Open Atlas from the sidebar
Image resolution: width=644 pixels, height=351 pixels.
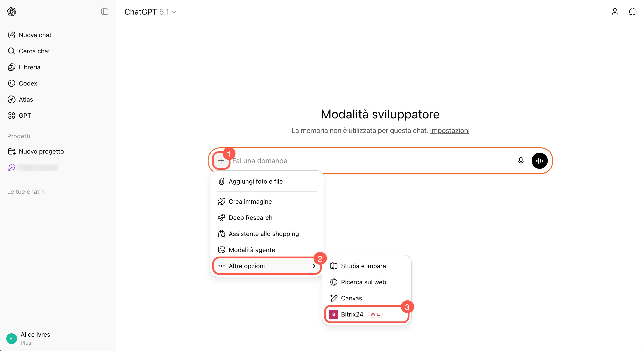tap(26, 99)
